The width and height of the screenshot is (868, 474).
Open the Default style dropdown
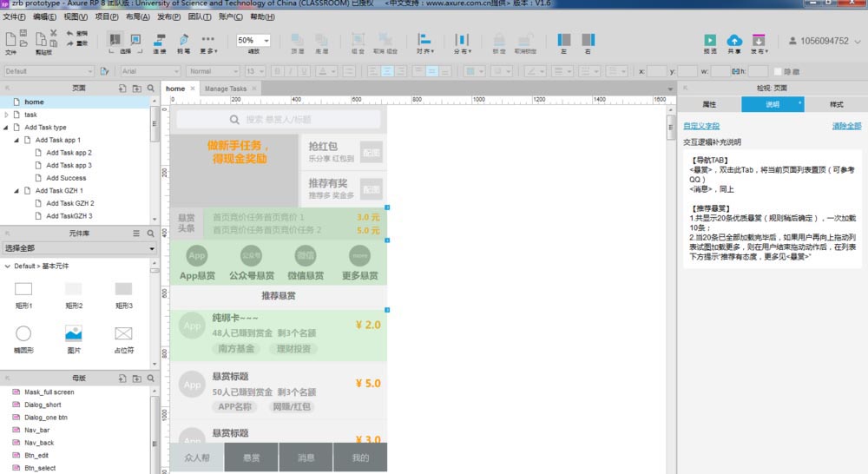tap(48, 71)
